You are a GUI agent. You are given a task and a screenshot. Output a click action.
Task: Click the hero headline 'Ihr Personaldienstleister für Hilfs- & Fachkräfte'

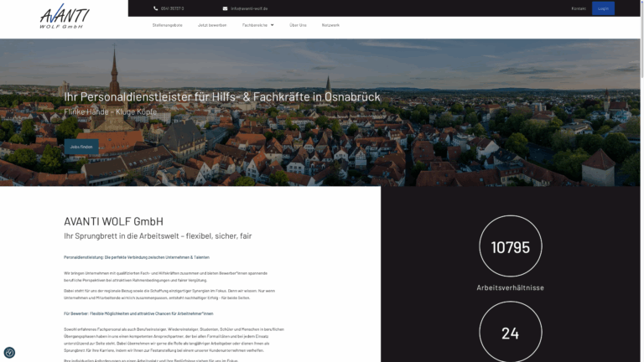[222, 97]
